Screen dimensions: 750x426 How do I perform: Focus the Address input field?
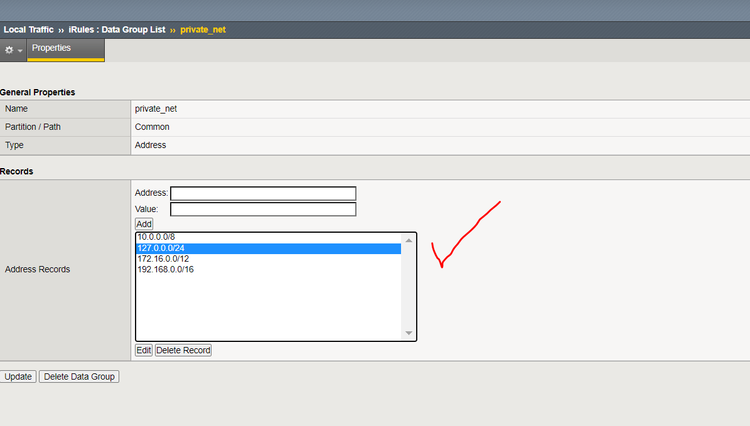263,193
